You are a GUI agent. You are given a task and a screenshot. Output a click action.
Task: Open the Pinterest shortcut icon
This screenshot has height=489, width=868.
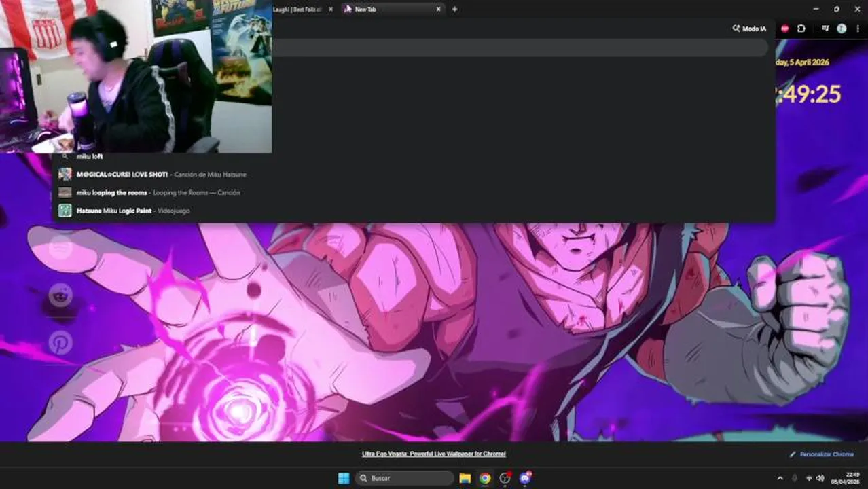pos(61,342)
